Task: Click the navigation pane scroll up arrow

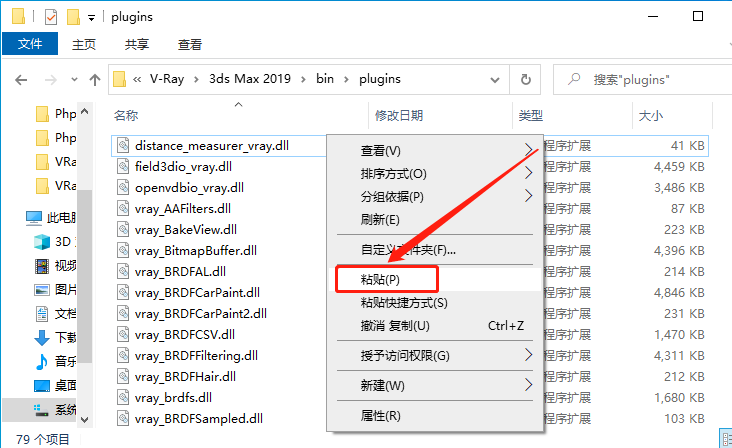Action: (84, 112)
